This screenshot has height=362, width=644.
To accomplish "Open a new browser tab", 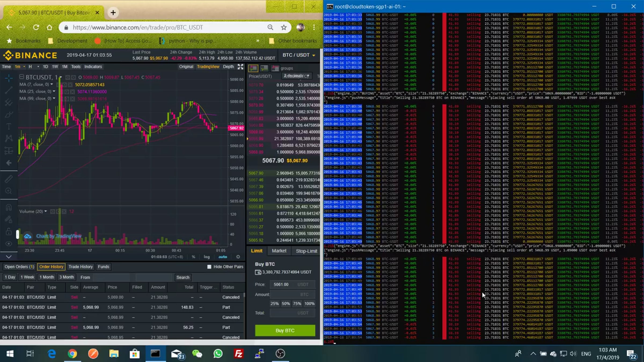I will [x=113, y=13].
